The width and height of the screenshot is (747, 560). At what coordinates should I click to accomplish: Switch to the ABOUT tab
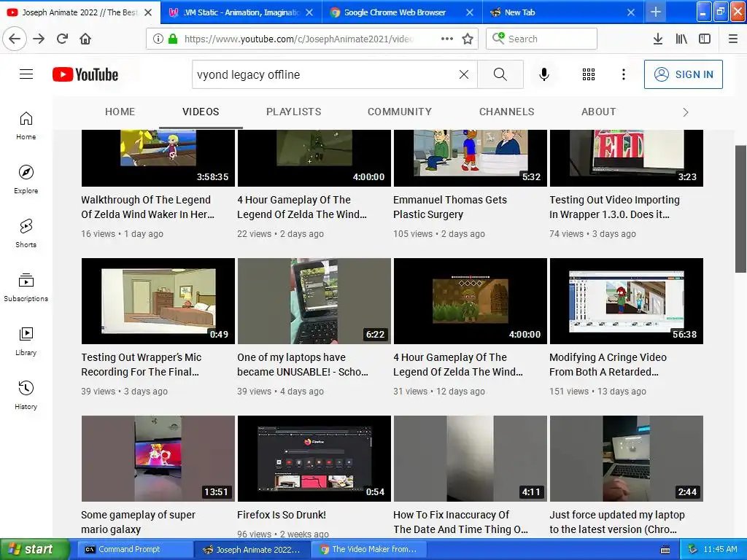[x=598, y=112]
